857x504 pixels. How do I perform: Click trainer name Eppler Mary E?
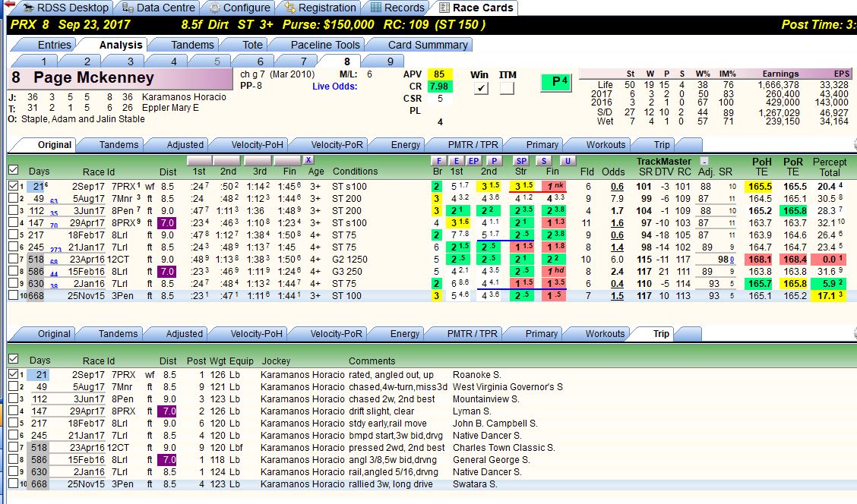170,108
